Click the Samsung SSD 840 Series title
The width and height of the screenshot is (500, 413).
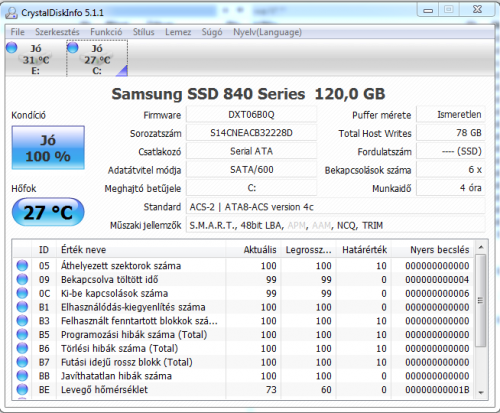pyautogui.click(x=248, y=94)
